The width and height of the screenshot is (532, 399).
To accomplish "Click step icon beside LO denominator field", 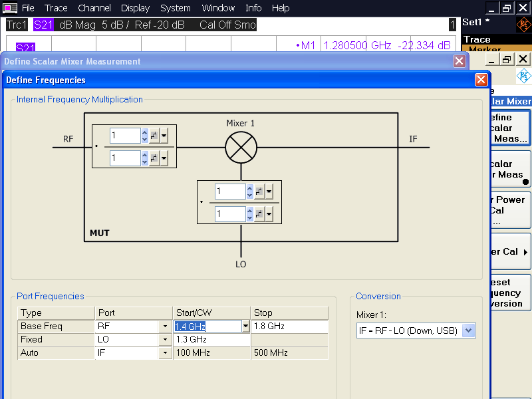I will 259,214.
